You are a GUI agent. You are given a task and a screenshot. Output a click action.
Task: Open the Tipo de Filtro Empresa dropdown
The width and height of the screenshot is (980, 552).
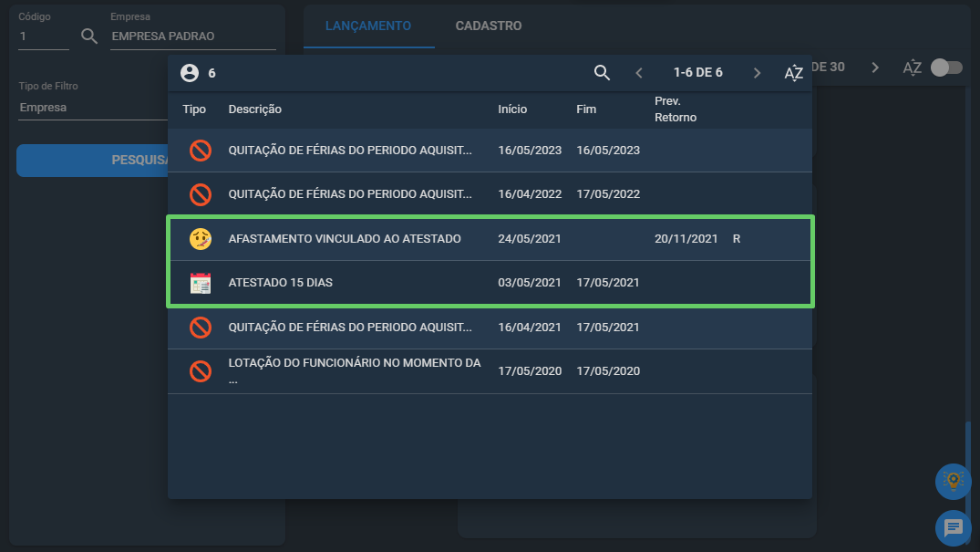pyautogui.click(x=93, y=108)
